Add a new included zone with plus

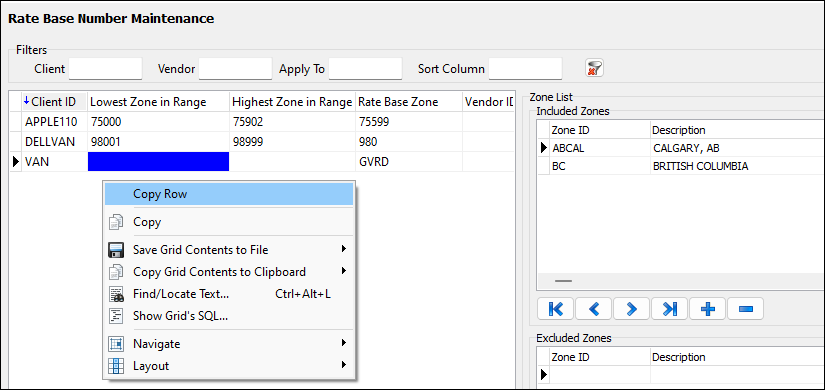[707, 309]
